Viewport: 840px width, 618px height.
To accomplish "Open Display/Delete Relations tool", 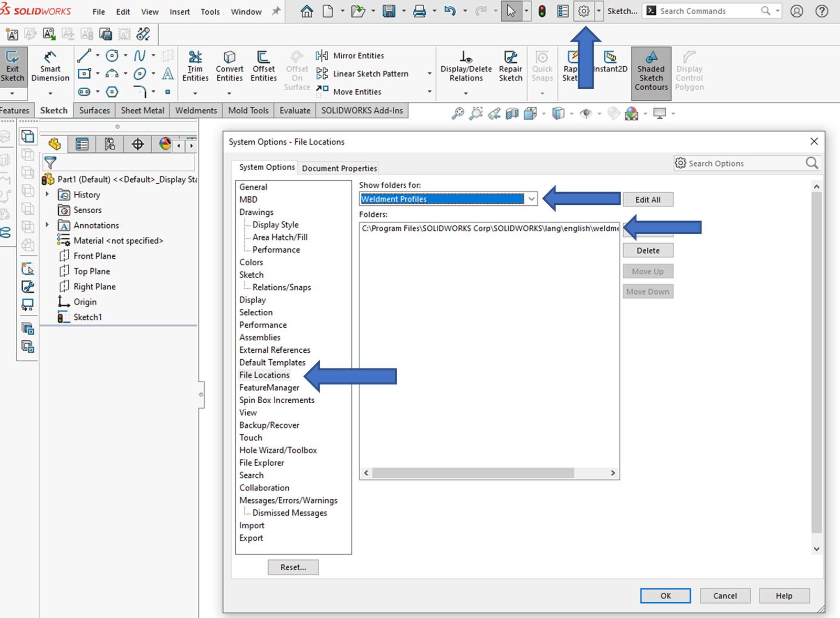I will [x=466, y=67].
